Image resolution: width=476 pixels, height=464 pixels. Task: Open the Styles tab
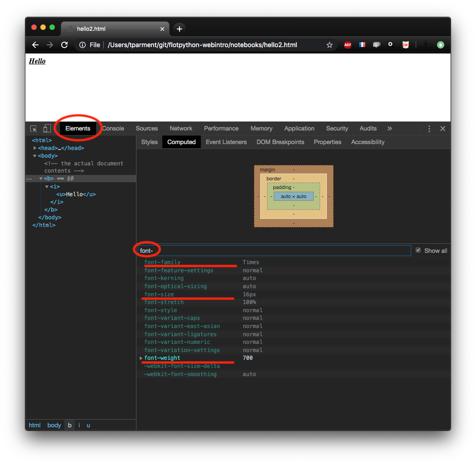(x=149, y=142)
